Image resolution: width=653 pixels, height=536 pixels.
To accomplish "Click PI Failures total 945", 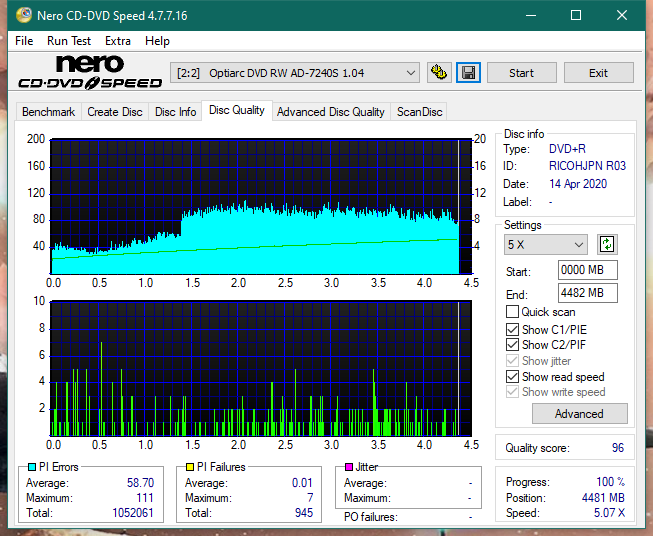I will pos(304,513).
